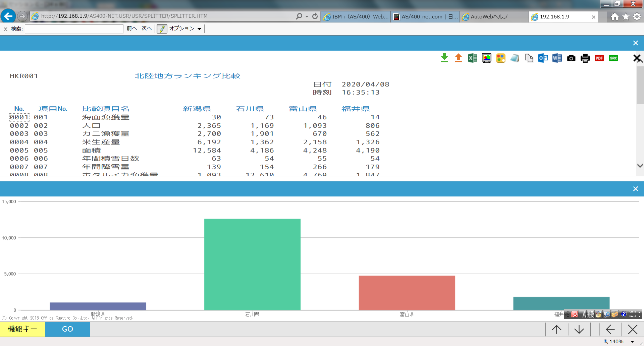Send the report via Outlook icon
Image resolution: width=644 pixels, height=346 pixels.
pos(543,58)
